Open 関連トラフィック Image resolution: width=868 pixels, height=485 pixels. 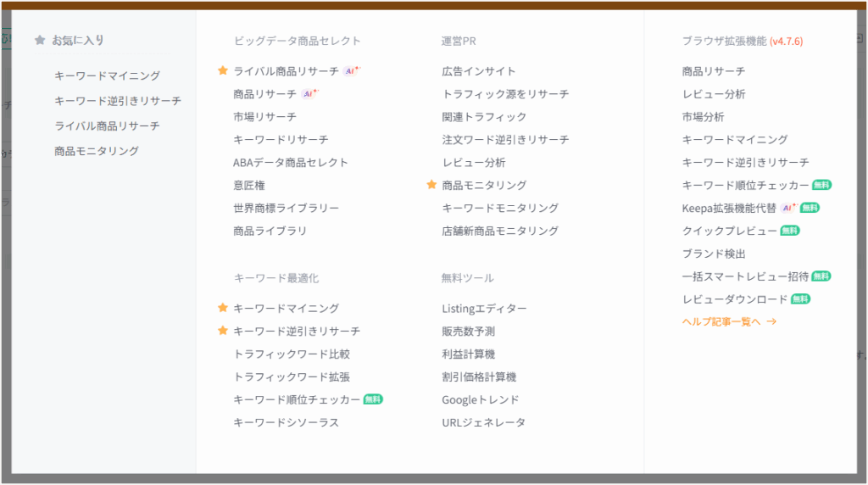(x=484, y=116)
